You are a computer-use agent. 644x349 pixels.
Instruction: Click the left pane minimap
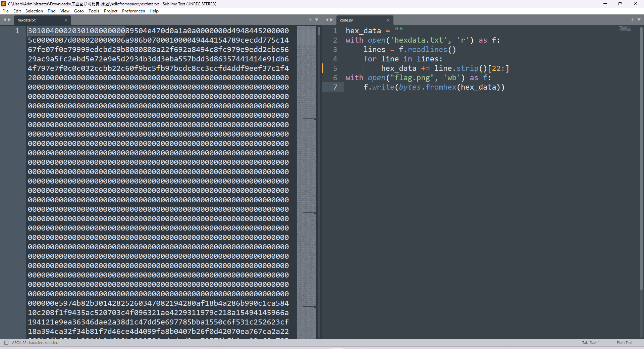(x=306, y=182)
